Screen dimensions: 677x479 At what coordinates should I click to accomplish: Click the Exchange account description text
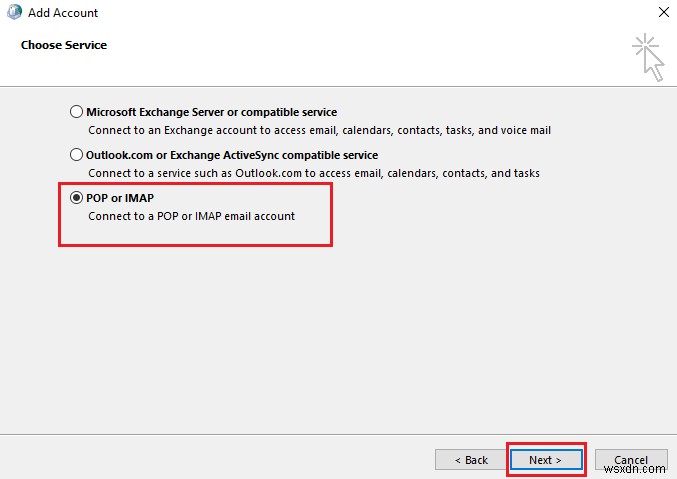click(x=320, y=130)
